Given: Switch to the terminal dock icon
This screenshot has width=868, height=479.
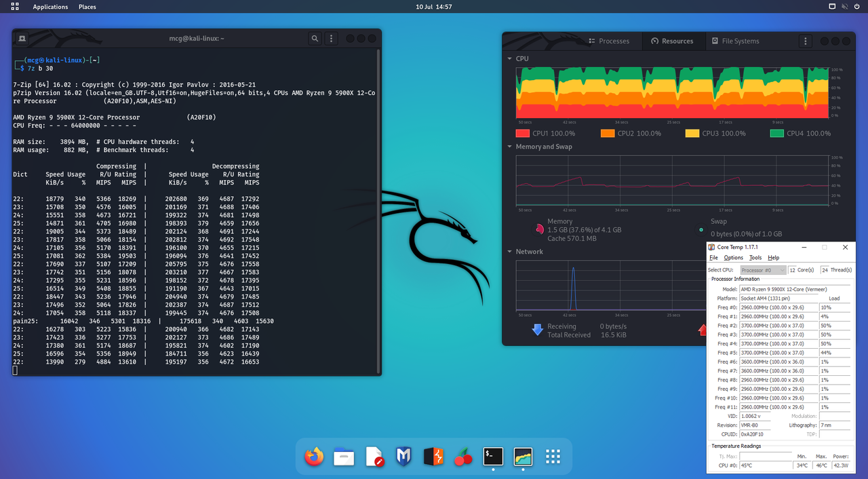Looking at the screenshot, I should pyautogui.click(x=493, y=457).
